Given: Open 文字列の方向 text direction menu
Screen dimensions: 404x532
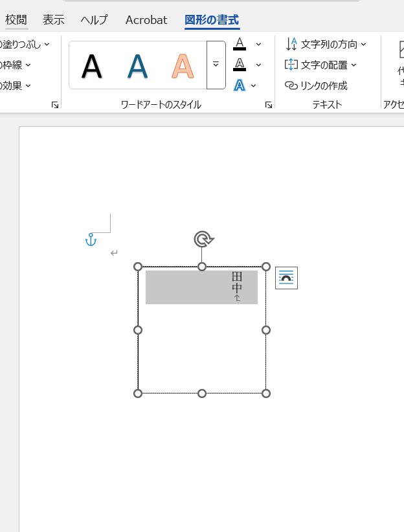Looking at the screenshot, I should pyautogui.click(x=326, y=44).
